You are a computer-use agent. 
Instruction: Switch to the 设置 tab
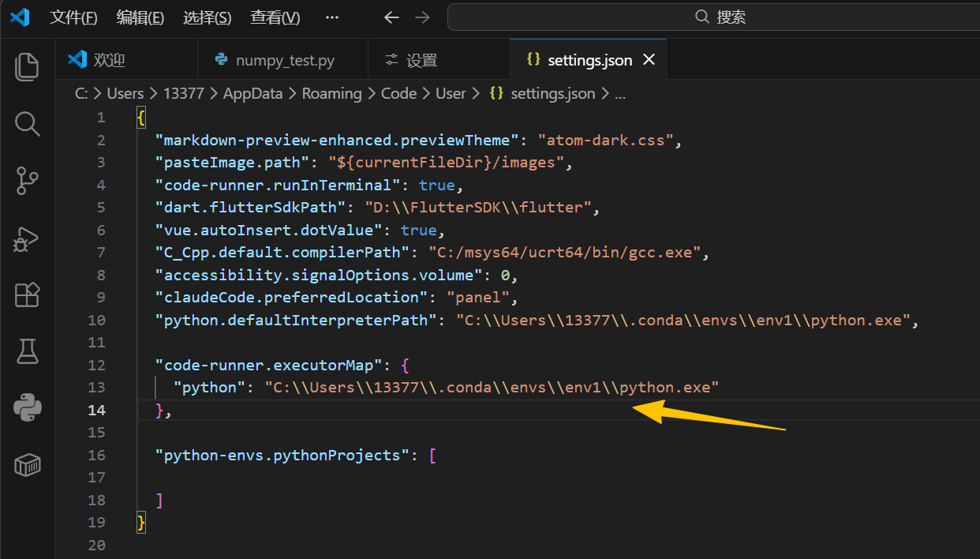tap(439, 60)
